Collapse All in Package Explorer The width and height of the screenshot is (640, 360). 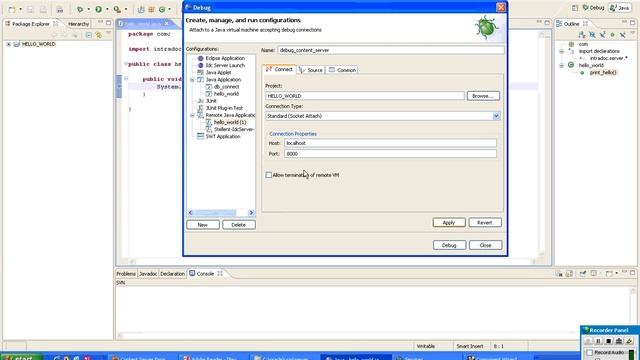tap(89, 35)
